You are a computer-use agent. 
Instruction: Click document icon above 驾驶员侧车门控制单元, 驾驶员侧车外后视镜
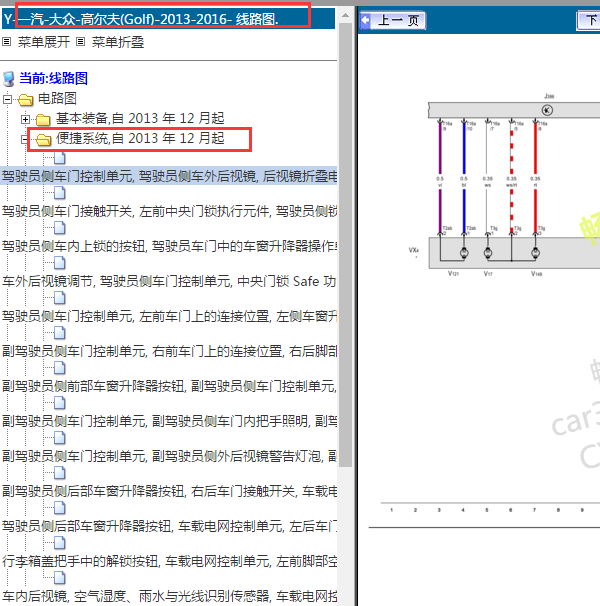click(60, 158)
